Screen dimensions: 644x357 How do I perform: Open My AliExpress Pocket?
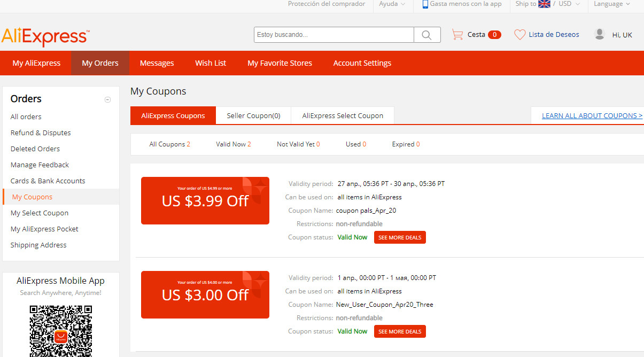[44, 229]
